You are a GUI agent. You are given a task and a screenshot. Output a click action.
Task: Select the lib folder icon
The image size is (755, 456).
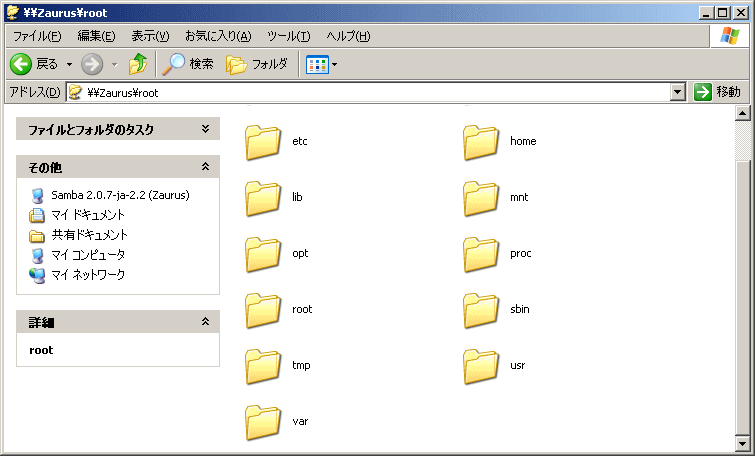263,198
